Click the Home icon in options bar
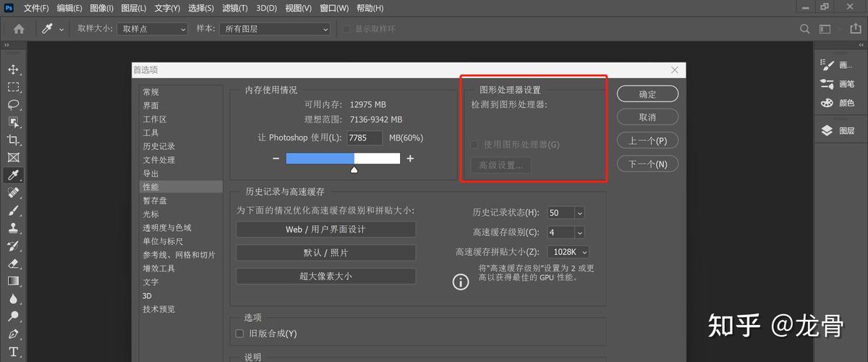The height and width of the screenshot is (362, 868). 19,29
